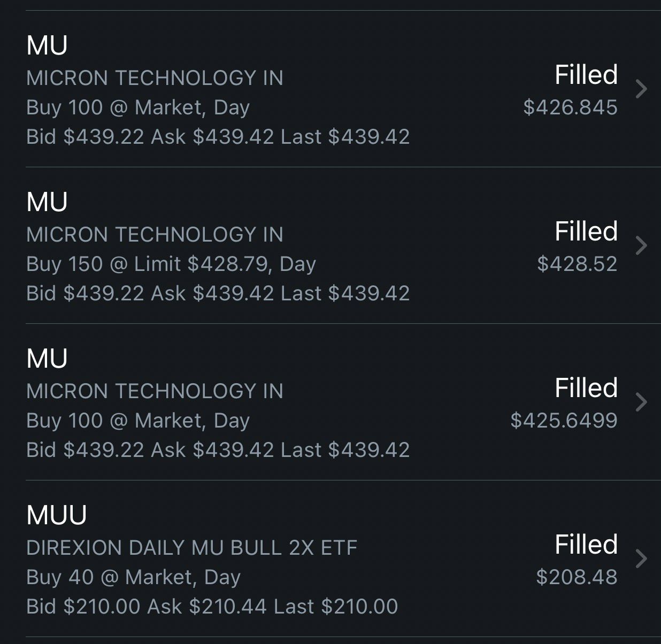Viewport: 661px width, 644px height.
Task: Tap the topmost MU ticker symbol
Action: tap(47, 45)
